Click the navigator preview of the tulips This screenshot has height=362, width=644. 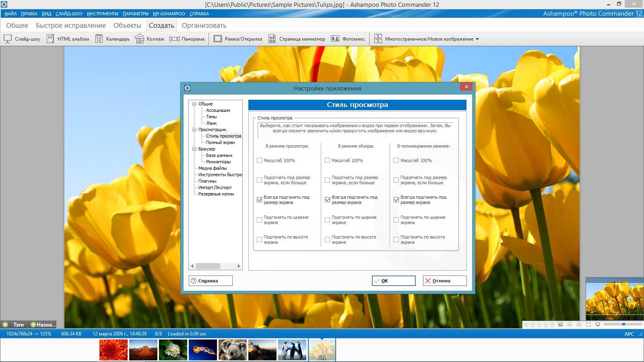(x=615, y=299)
